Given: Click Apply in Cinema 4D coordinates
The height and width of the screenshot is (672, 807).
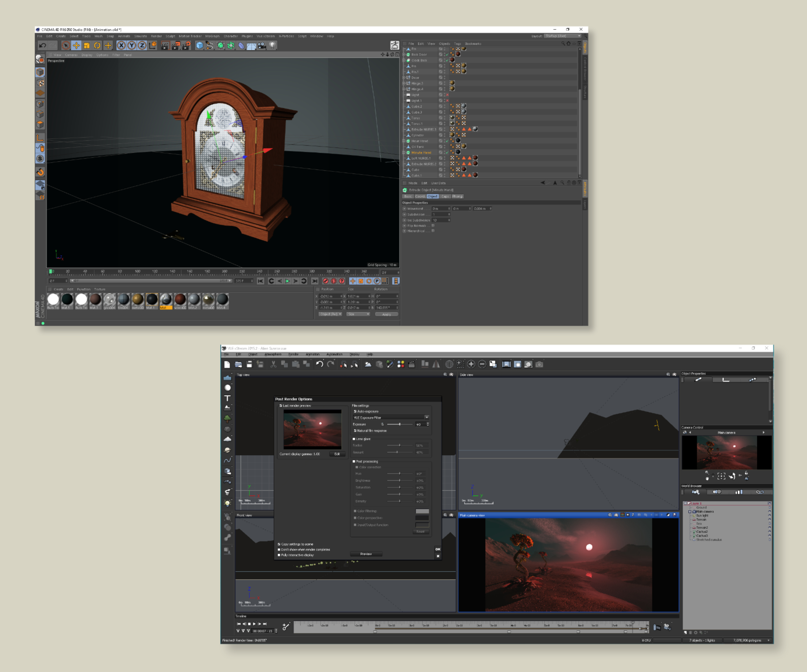Looking at the screenshot, I should pyautogui.click(x=386, y=314).
